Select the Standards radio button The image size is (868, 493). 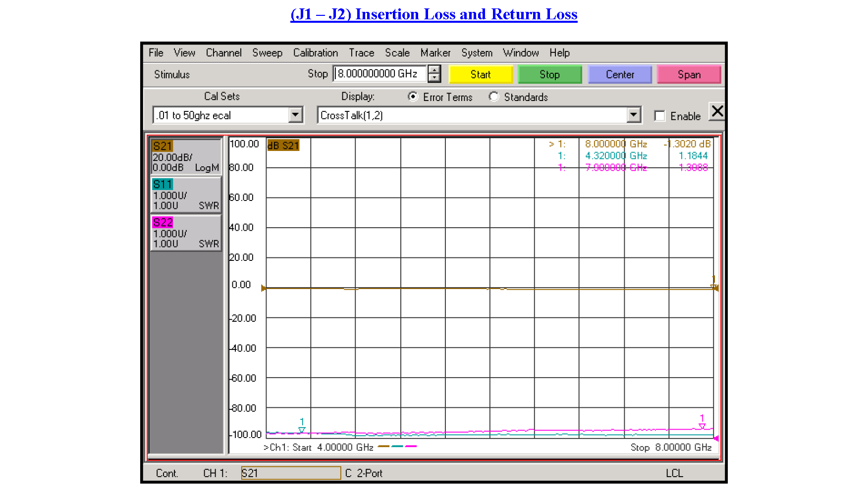[493, 97]
